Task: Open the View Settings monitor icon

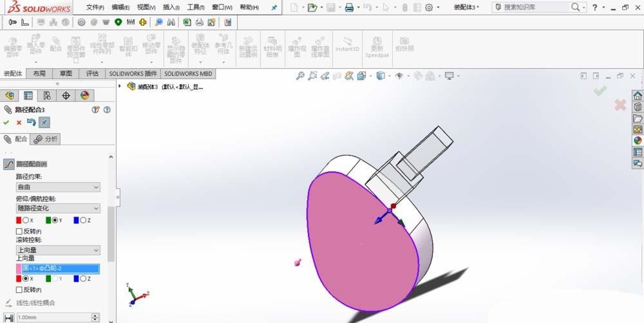Action: pyautogui.click(x=450, y=75)
